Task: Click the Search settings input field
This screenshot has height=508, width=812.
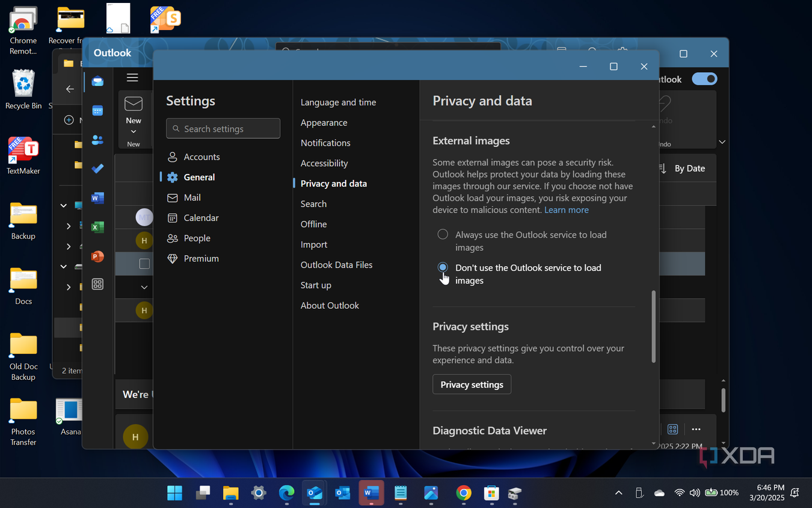Action: click(x=223, y=128)
